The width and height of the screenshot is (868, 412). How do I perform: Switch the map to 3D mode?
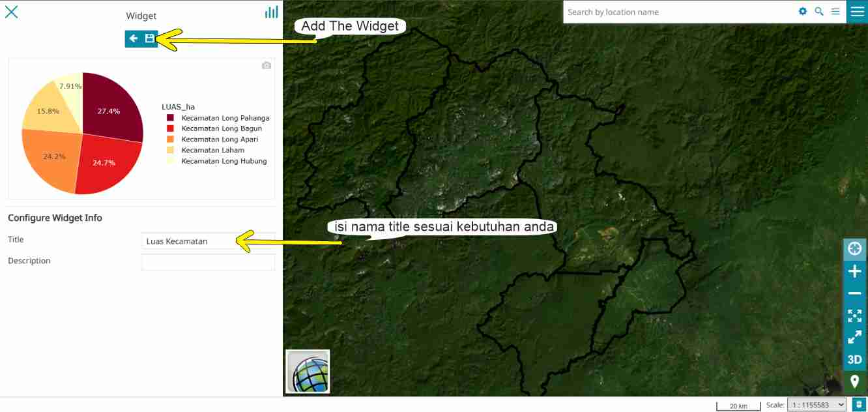point(854,359)
